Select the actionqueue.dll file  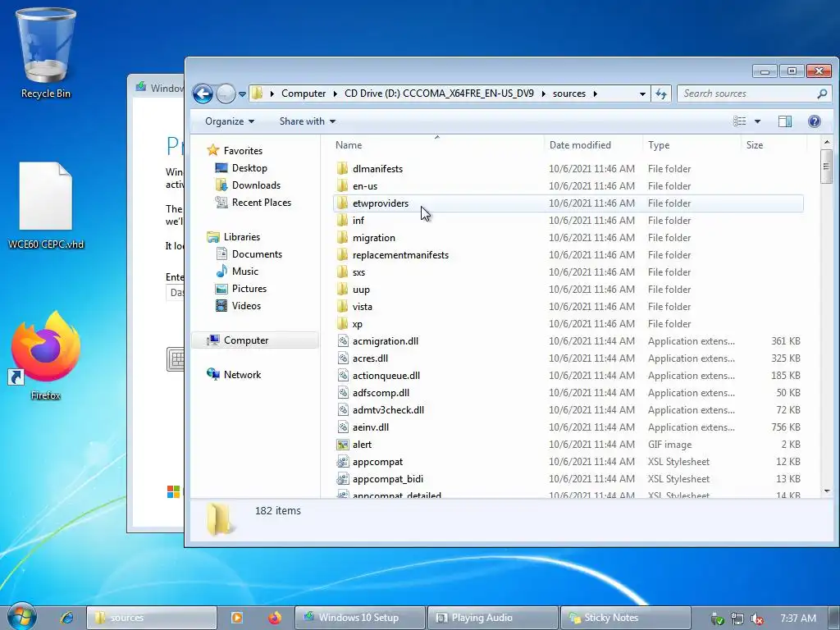click(x=386, y=375)
